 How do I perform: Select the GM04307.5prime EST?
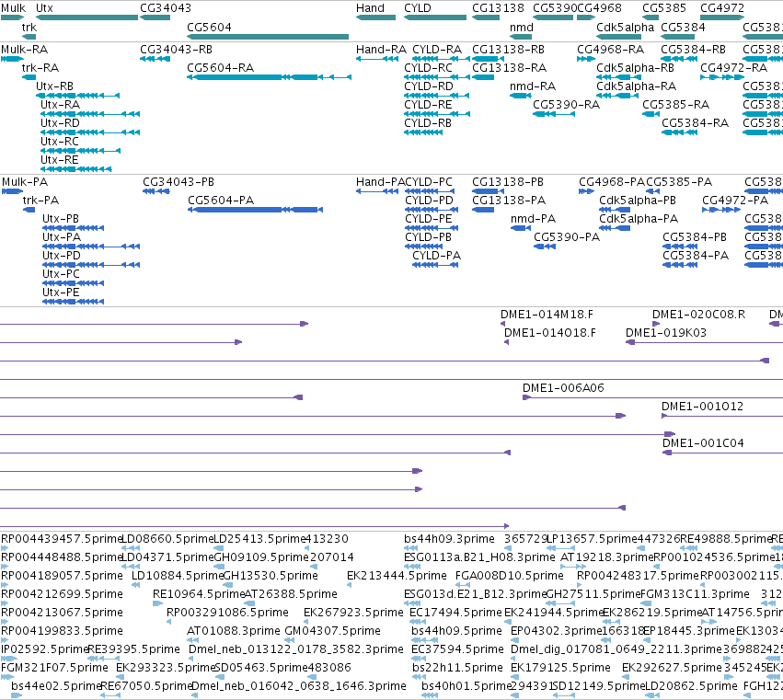pyautogui.click(x=290, y=640)
